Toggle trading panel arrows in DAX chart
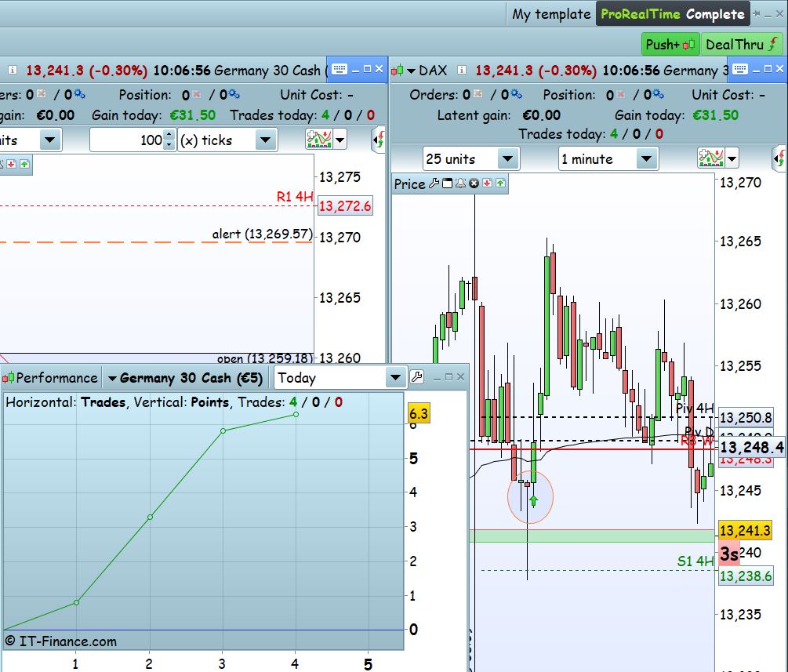The image size is (788, 672). [779, 159]
